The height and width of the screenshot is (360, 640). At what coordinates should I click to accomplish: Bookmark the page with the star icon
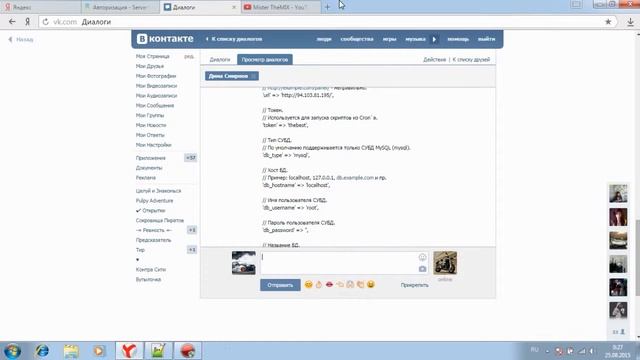tap(608, 22)
